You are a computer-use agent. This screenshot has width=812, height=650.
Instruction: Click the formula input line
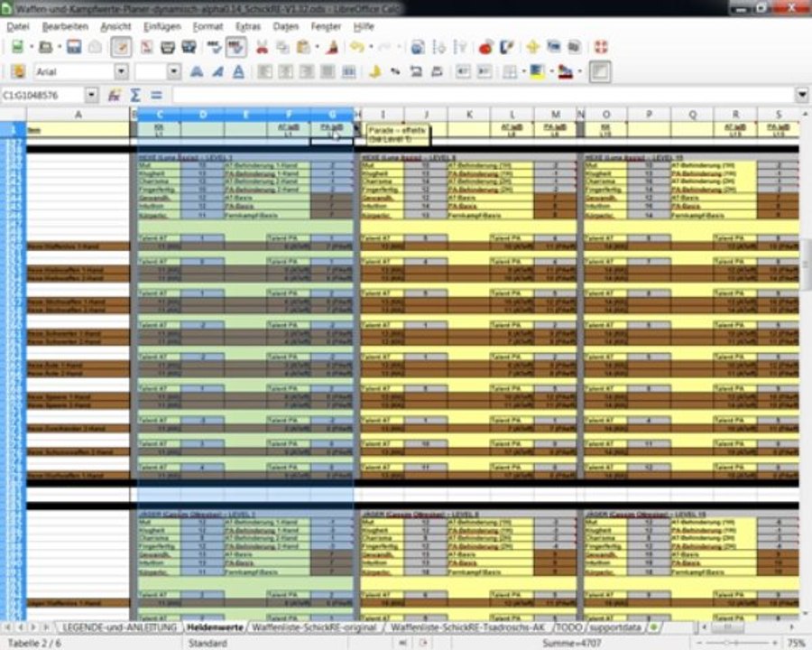click(484, 95)
